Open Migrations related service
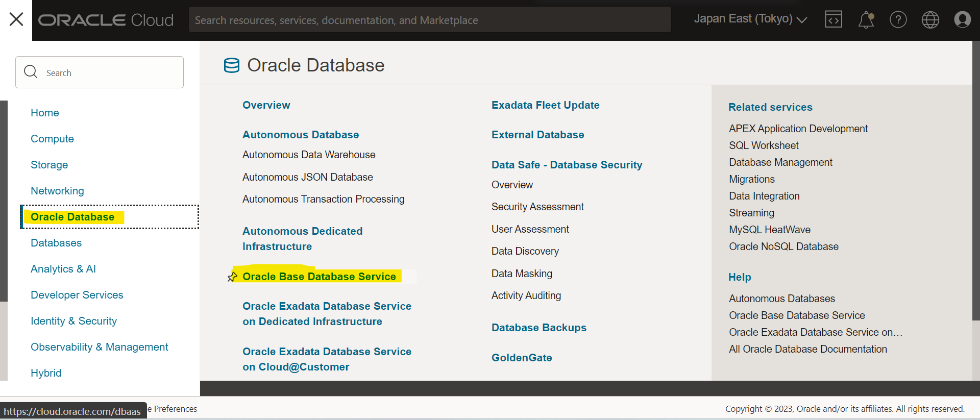This screenshot has height=420, width=980. pyautogui.click(x=752, y=179)
